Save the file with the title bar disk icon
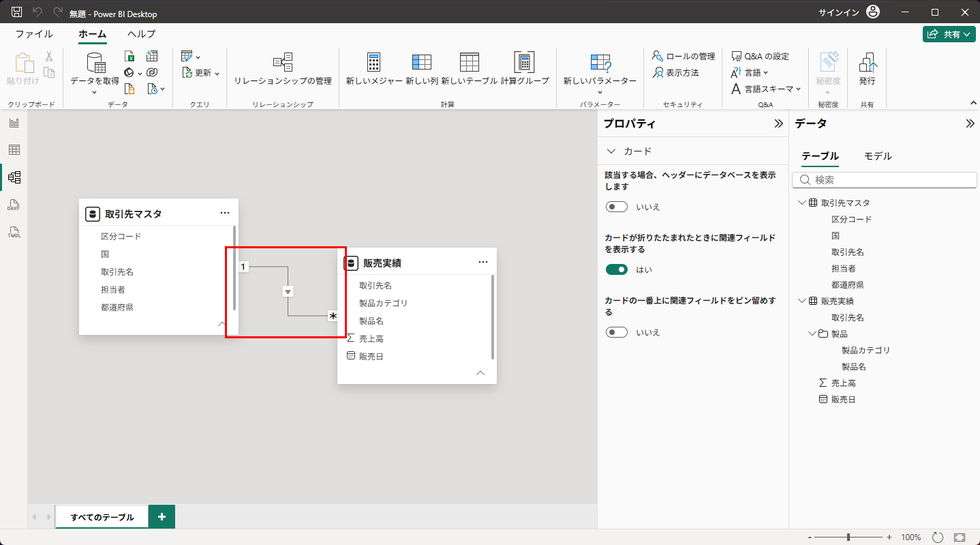 [16, 12]
